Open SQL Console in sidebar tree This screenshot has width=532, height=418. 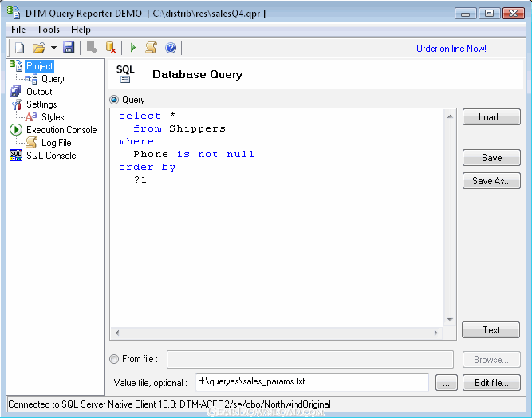click(x=51, y=156)
